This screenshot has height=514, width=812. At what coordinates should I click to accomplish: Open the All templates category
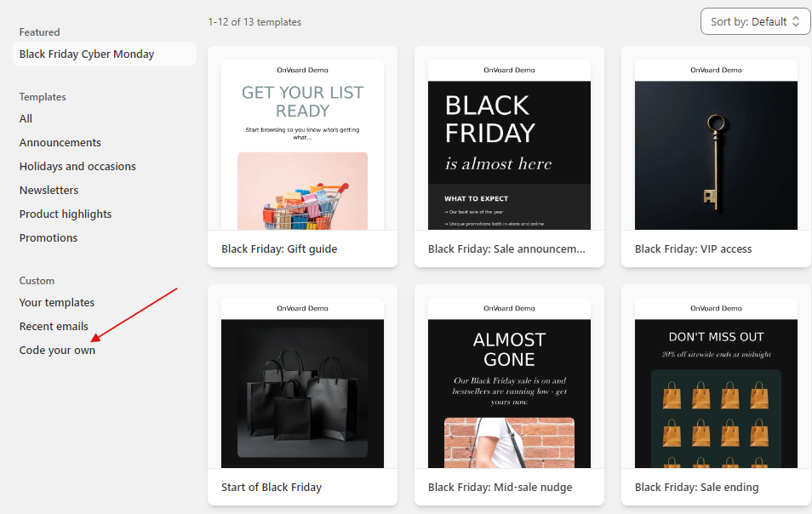coord(25,118)
